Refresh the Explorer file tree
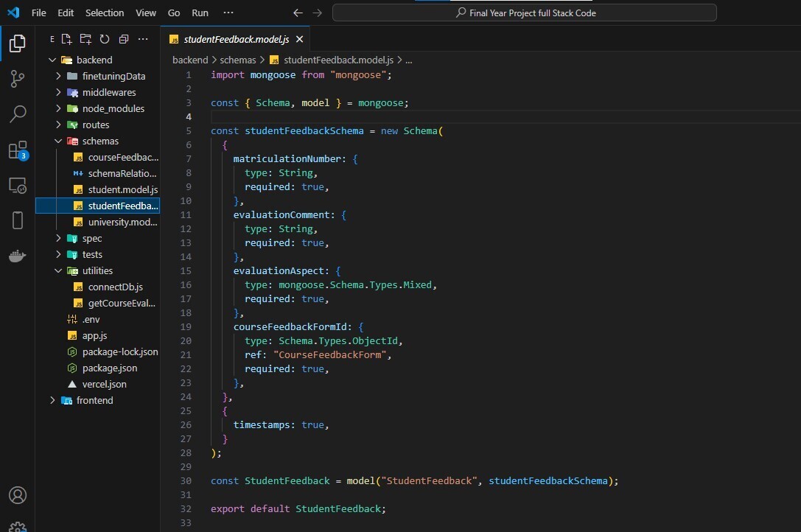The width and height of the screenshot is (801, 532). point(105,39)
